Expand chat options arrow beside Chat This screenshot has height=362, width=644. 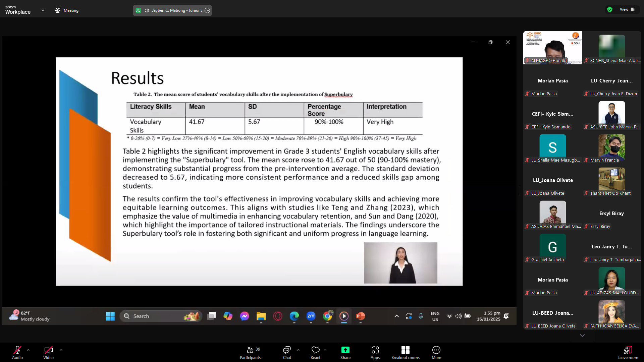[298, 350]
